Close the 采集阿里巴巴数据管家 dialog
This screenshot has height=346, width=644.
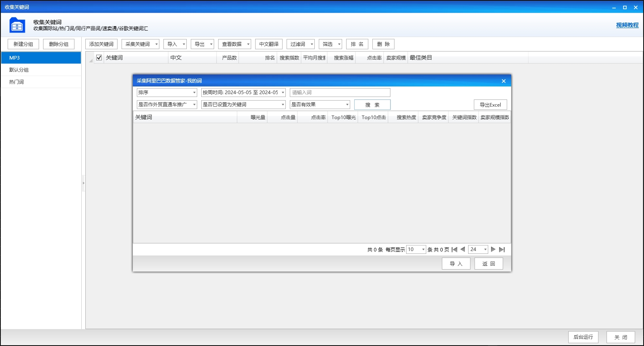[x=504, y=81]
